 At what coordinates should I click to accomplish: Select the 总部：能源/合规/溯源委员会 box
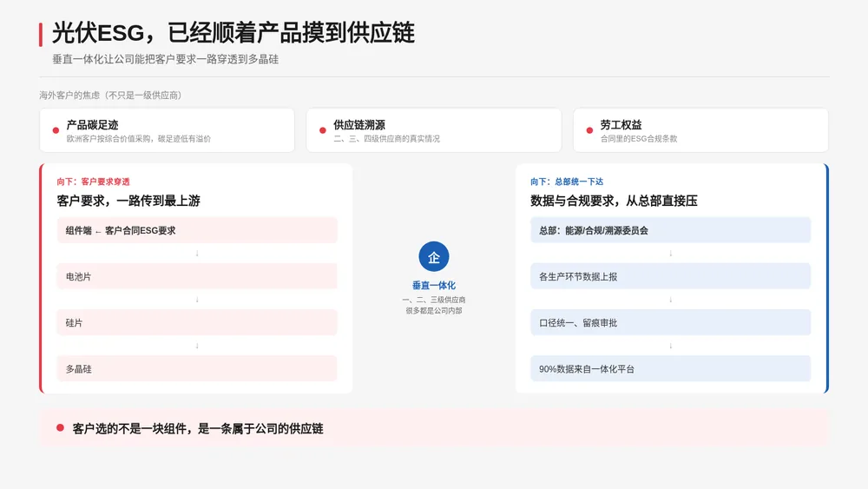pyautogui.click(x=670, y=230)
